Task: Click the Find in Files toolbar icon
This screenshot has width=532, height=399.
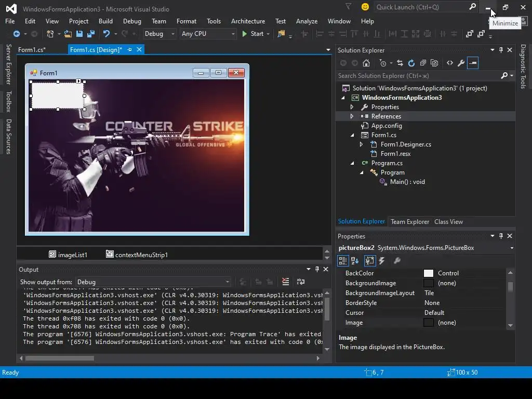Action: point(281,34)
